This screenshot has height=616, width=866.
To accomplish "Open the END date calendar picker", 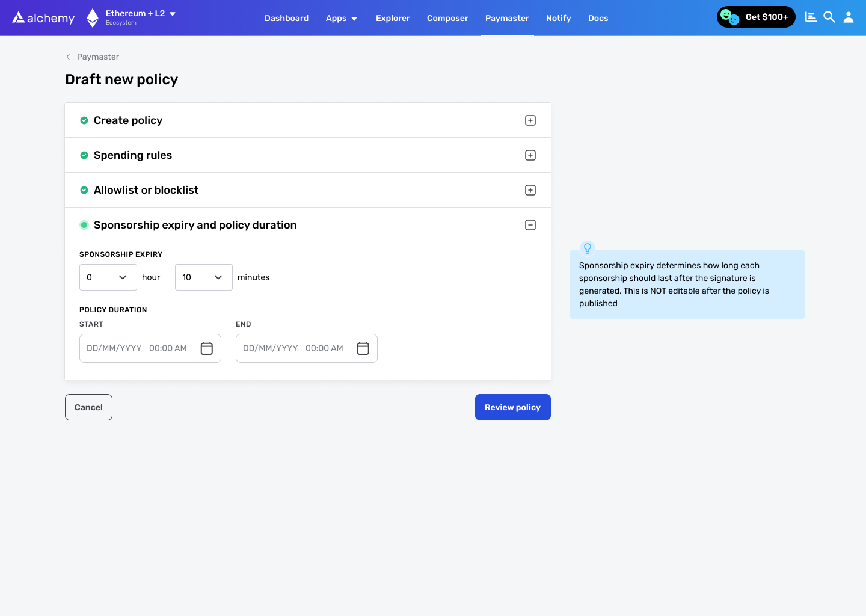I will [x=363, y=348].
